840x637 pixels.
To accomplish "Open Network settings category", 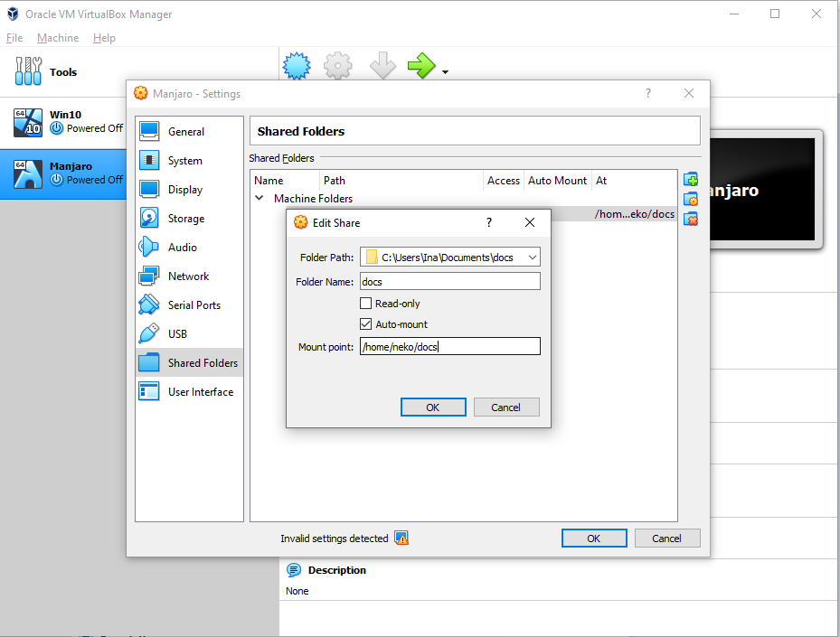I will pos(189,276).
